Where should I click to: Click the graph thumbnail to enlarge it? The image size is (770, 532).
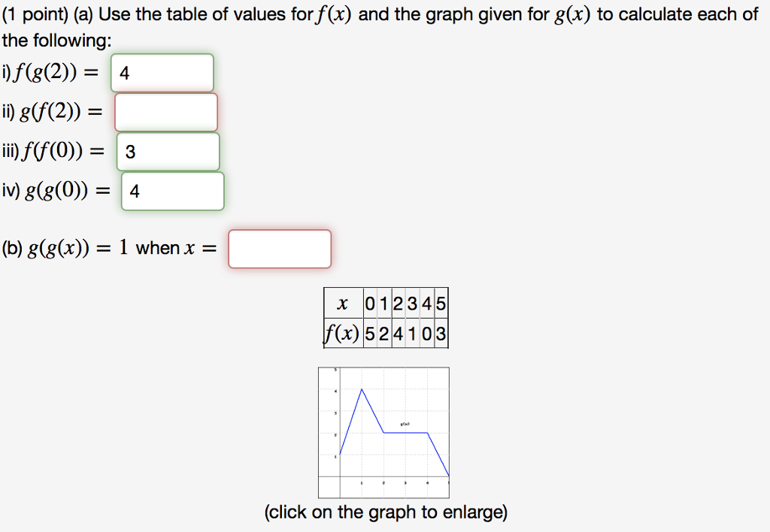coord(385,432)
